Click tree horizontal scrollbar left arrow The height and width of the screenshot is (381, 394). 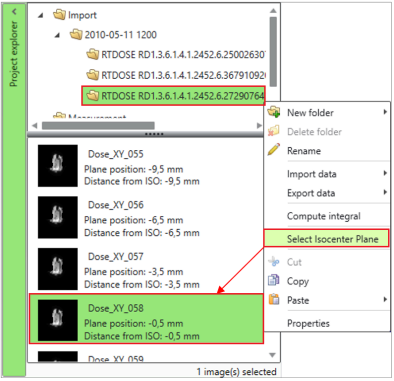pos(34,126)
